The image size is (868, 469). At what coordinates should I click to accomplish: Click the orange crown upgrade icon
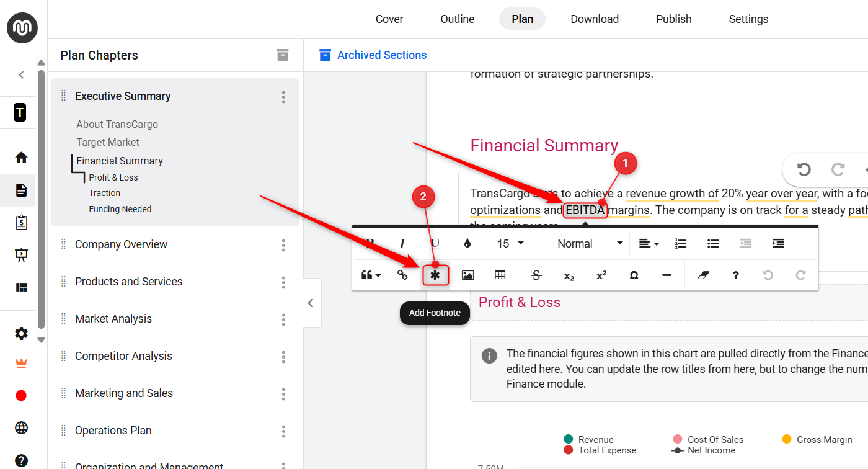[x=21, y=364]
